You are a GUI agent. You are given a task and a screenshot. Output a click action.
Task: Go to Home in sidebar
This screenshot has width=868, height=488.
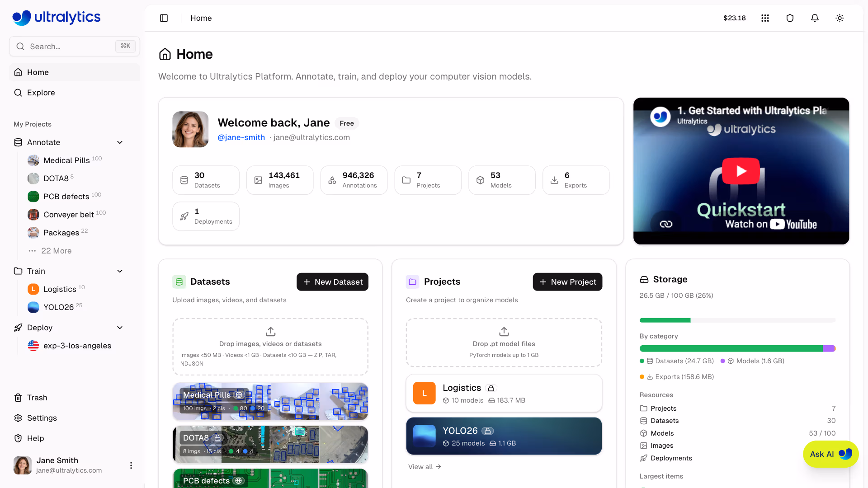75,72
